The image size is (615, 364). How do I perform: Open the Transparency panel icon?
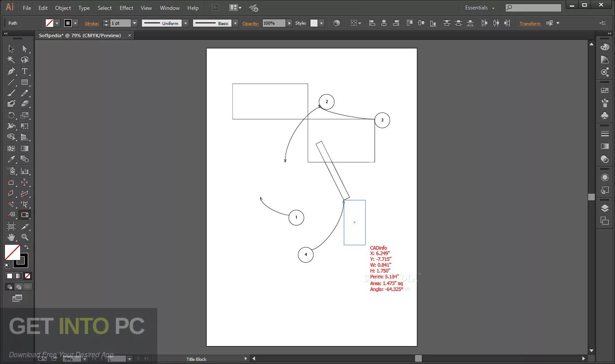tap(605, 159)
